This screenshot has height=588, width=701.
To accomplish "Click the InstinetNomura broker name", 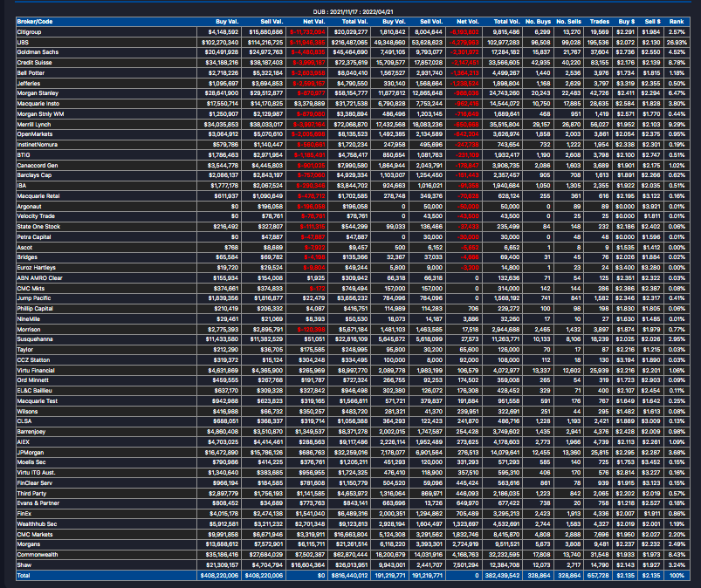I will (x=38, y=145).
